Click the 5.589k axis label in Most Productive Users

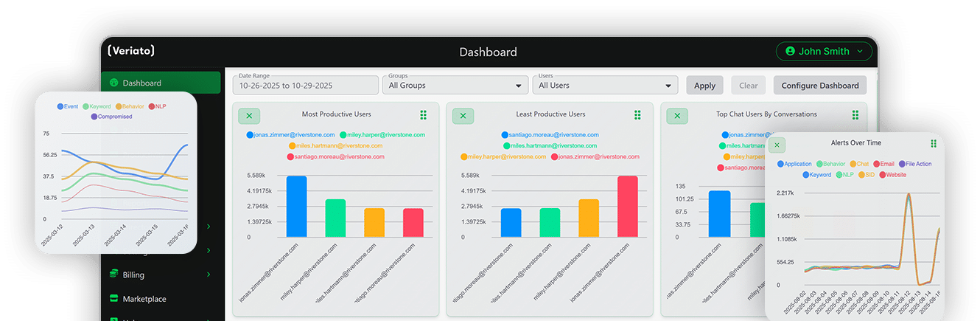(256, 176)
